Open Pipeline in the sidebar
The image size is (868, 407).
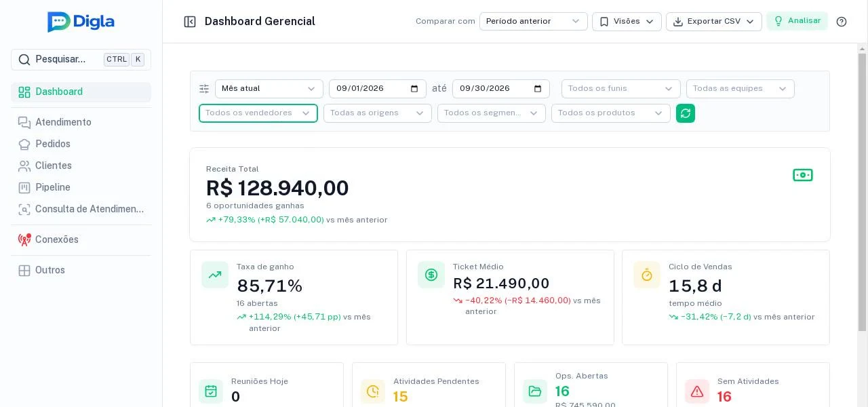[81, 188]
